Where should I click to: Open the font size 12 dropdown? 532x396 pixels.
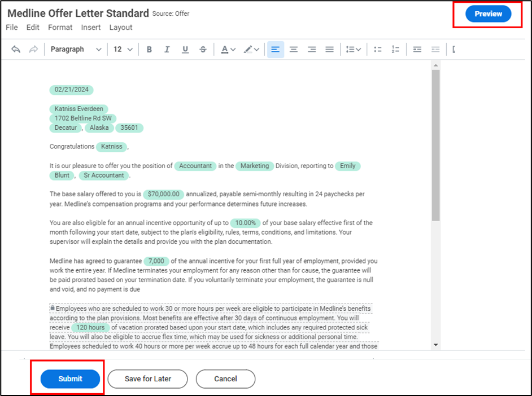123,50
